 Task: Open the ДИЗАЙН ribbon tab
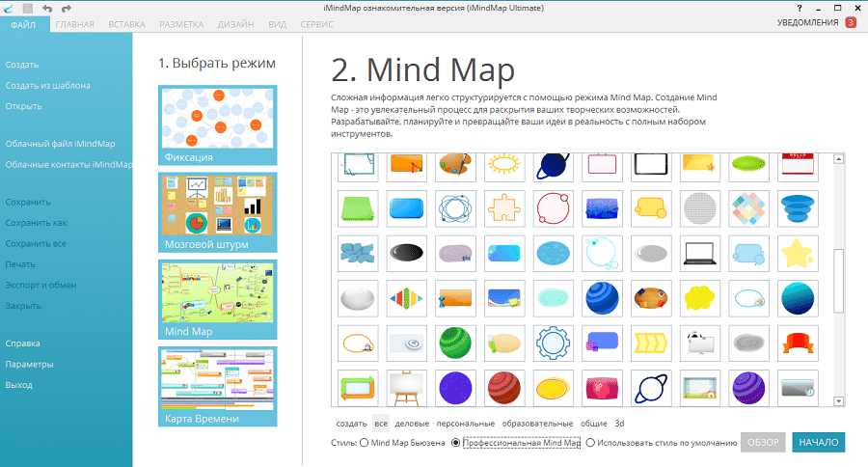[236, 24]
